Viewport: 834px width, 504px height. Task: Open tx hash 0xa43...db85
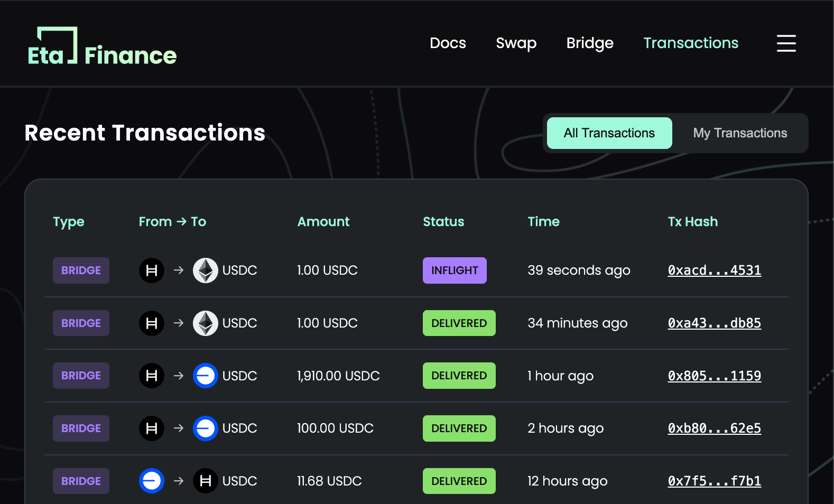[x=714, y=323]
